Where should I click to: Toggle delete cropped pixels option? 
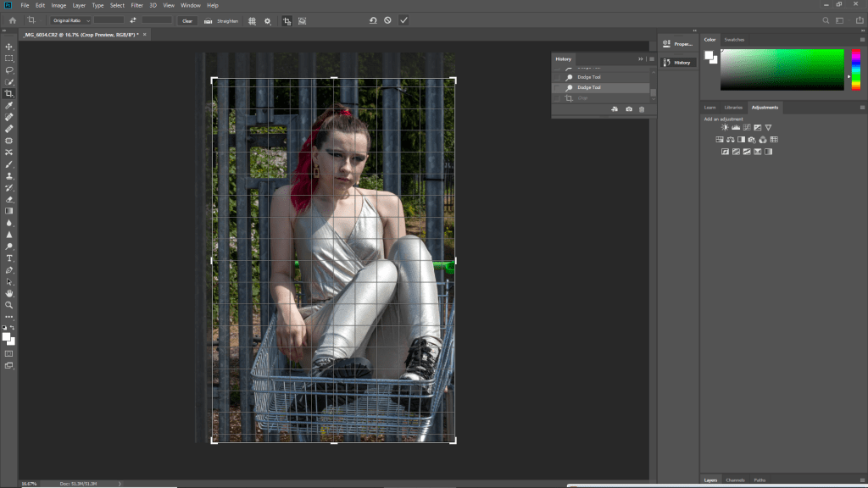(287, 20)
